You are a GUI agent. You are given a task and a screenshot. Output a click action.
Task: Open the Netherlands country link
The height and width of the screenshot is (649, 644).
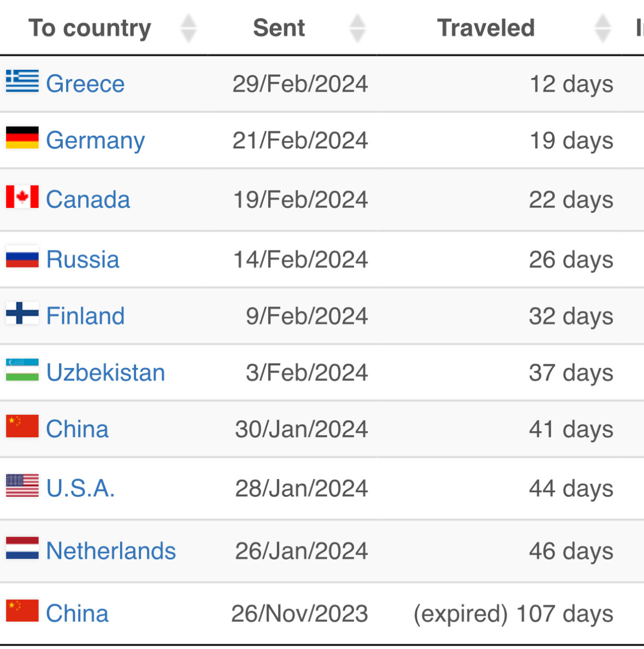coord(111,551)
